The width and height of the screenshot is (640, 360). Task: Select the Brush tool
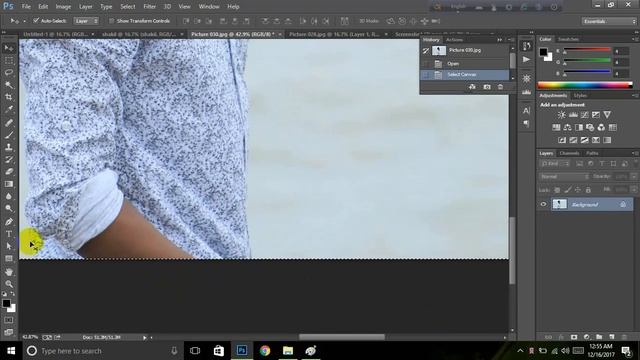pyautogui.click(x=9, y=135)
